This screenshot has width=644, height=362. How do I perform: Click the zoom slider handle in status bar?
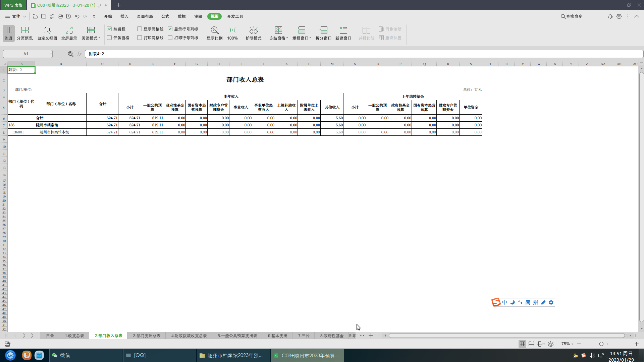(x=601, y=344)
